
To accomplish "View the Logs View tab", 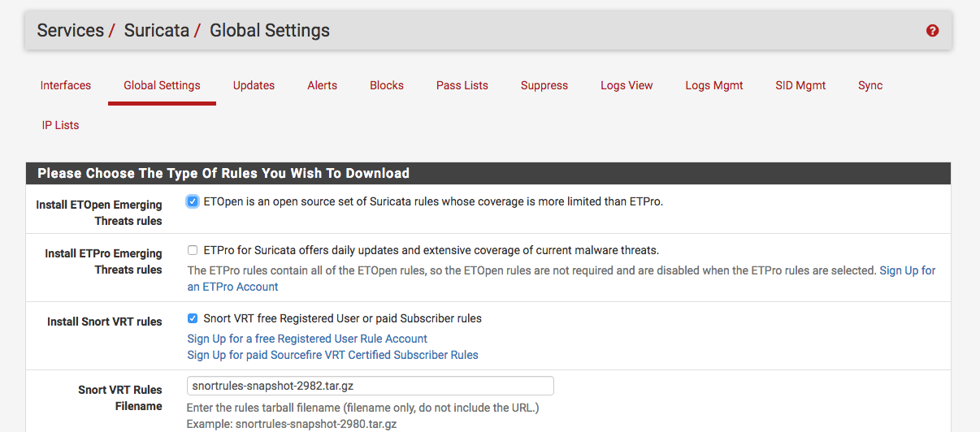I will click(627, 85).
